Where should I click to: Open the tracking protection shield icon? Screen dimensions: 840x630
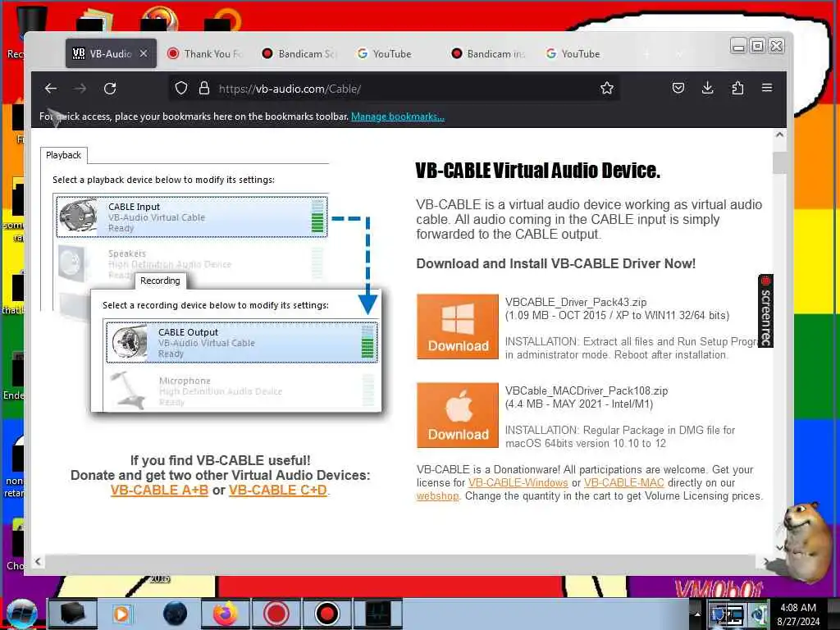(181, 88)
